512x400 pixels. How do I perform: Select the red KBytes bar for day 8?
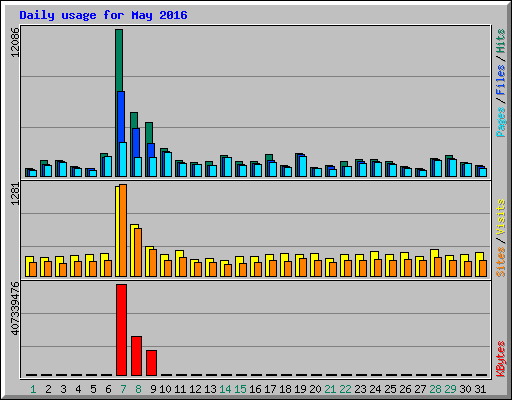(136, 356)
